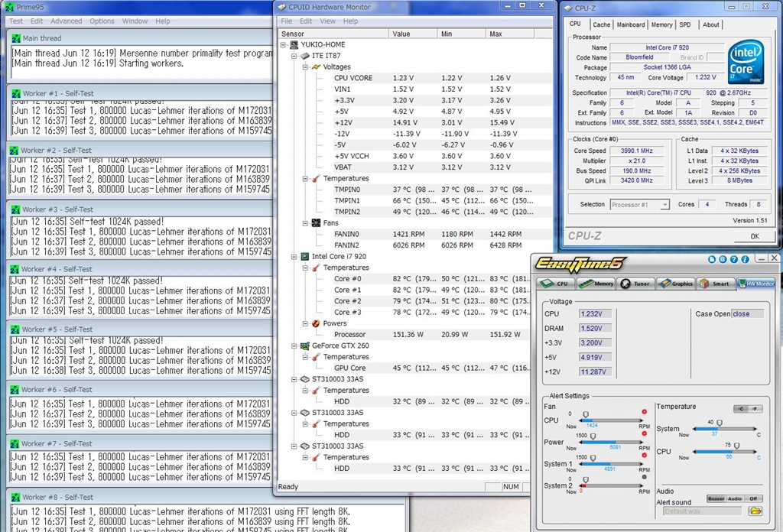Image resolution: width=783 pixels, height=532 pixels.
Task: Open EasyTune6 Graphics tab
Action: click(x=676, y=284)
